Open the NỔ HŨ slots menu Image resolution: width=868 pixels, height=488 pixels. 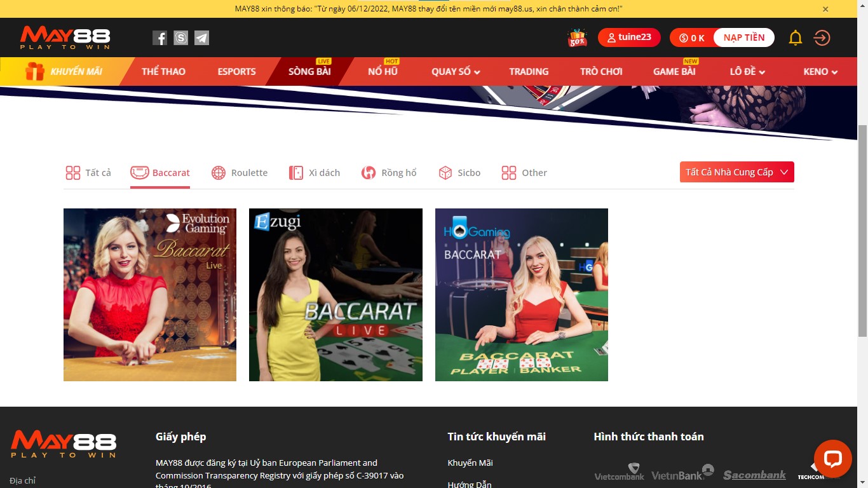(383, 71)
